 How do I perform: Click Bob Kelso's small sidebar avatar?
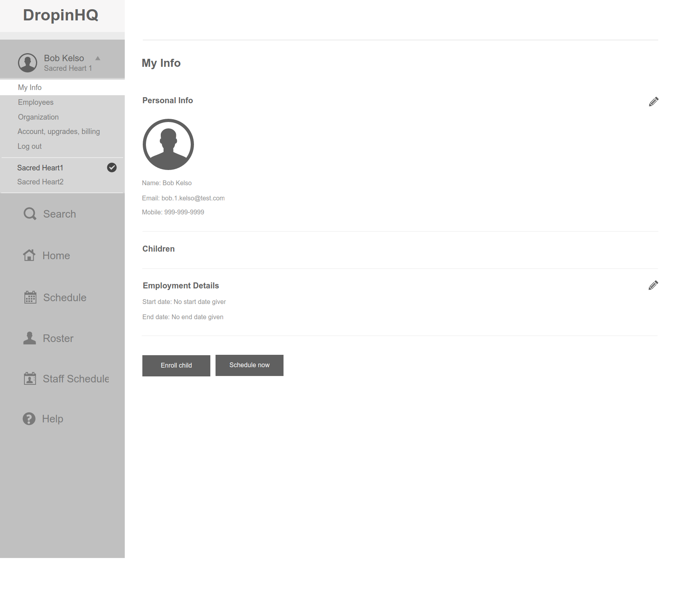point(28,63)
